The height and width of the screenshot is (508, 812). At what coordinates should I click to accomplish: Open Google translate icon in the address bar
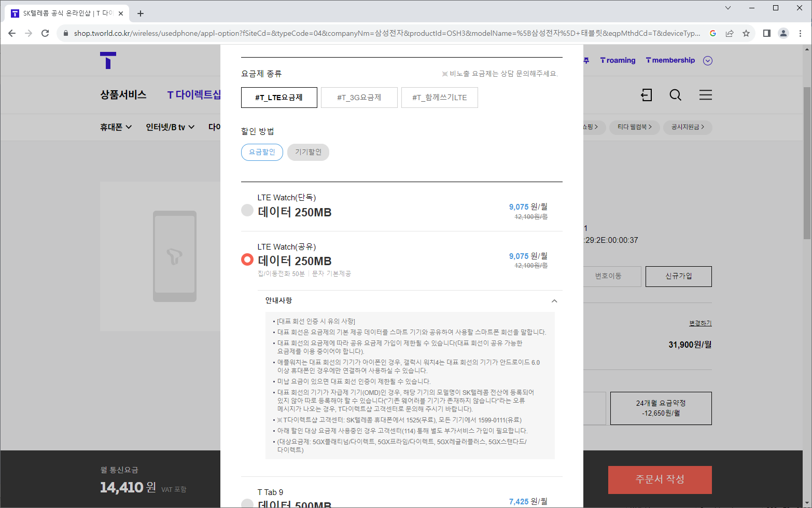point(713,33)
